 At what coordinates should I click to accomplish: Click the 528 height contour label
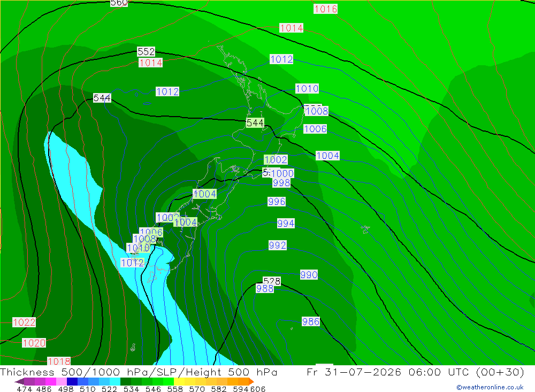272,281
